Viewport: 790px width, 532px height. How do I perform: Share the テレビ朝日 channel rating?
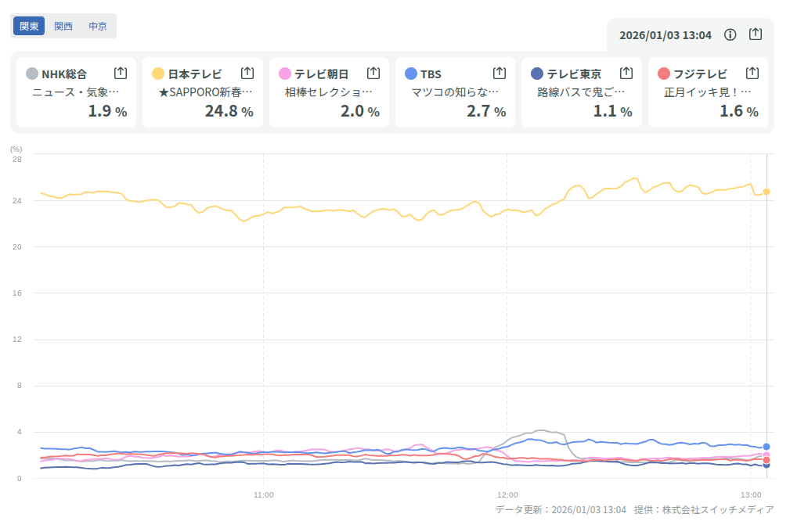(373, 73)
